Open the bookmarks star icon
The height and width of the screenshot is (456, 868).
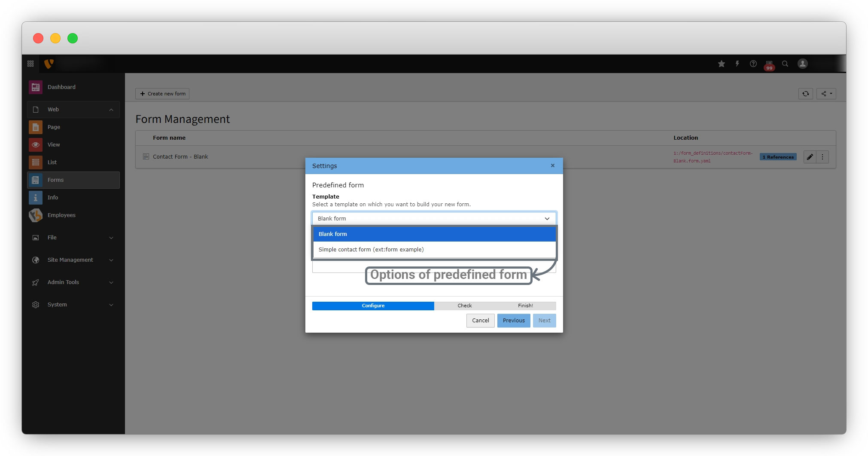coord(721,64)
